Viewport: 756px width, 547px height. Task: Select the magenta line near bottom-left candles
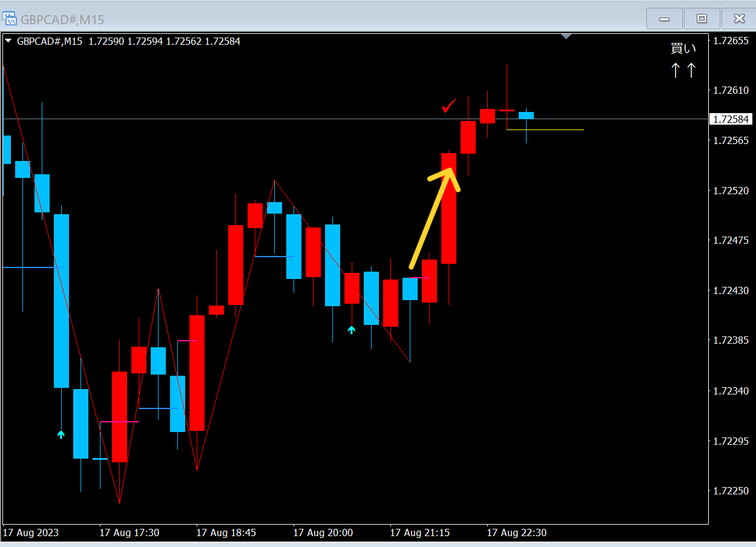[120, 422]
